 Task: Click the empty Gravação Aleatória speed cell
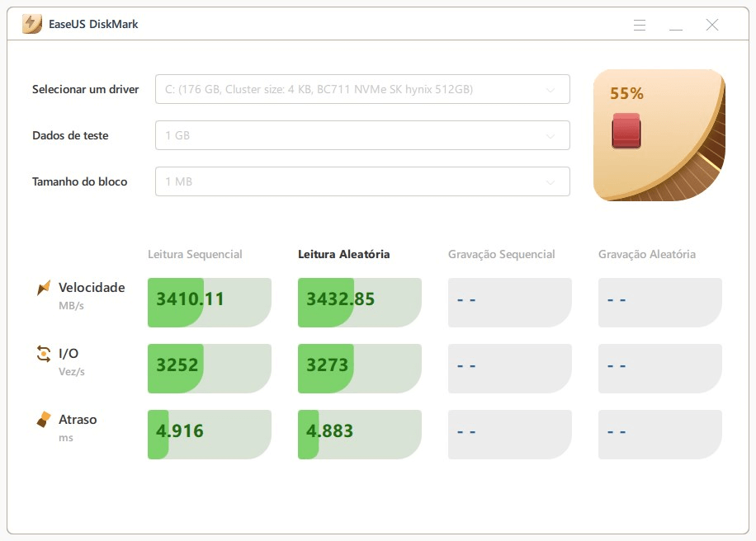660,303
